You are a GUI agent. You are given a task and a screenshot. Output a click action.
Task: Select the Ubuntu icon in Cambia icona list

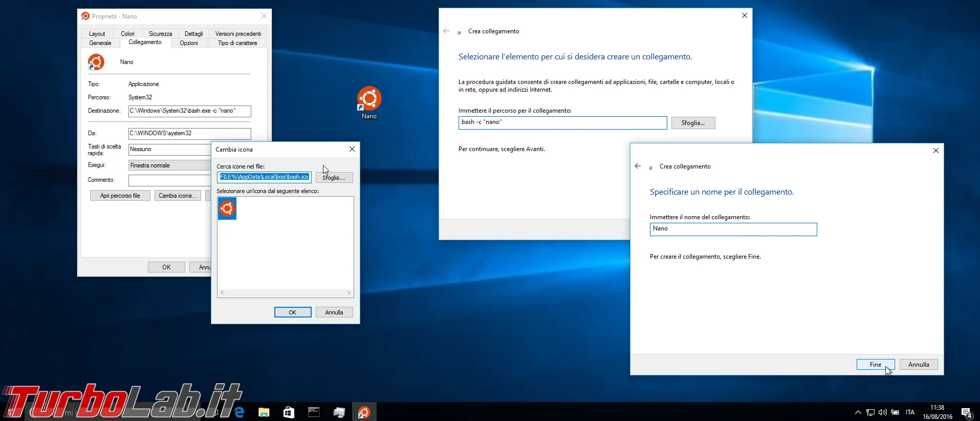(x=227, y=208)
